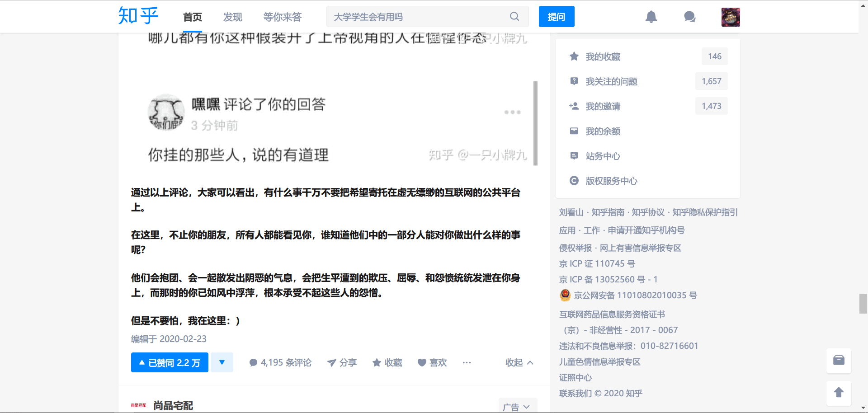Image resolution: width=868 pixels, height=413 pixels.
Task: Focus the search input field
Action: coord(416,17)
